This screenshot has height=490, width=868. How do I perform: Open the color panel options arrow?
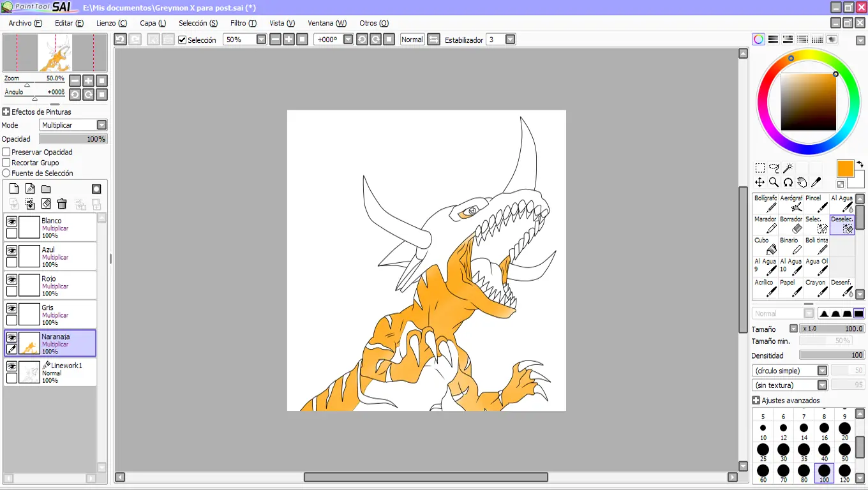coord(860,40)
